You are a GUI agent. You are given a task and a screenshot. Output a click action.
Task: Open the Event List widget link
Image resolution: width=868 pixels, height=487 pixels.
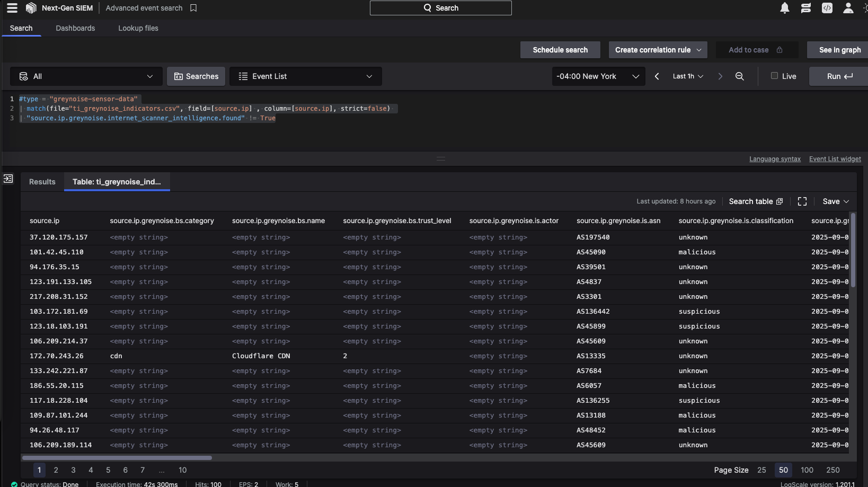pyautogui.click(x=835, y=159)
